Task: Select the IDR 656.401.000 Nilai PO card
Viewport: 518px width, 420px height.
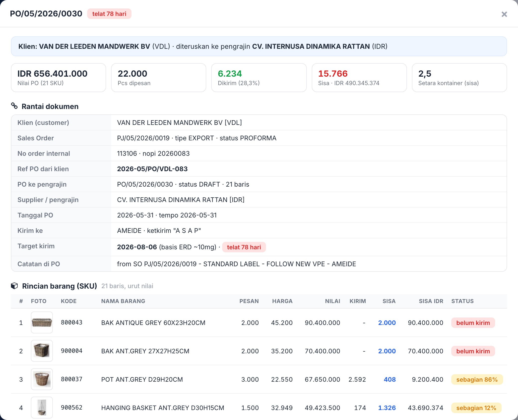Action: click(x=59, y=78)
